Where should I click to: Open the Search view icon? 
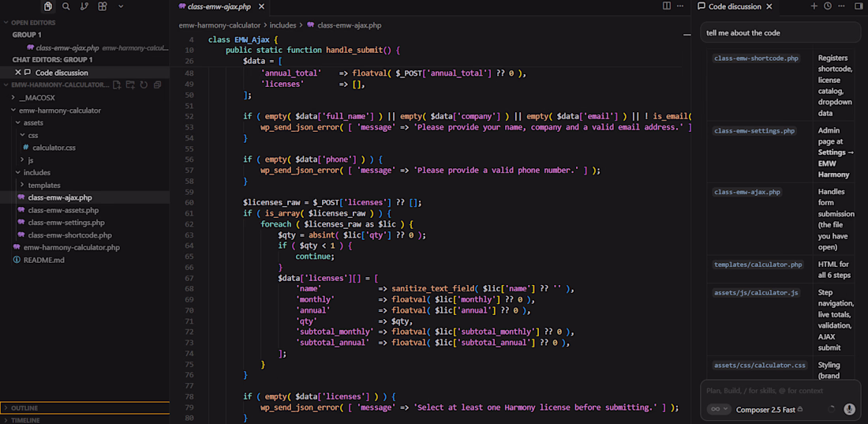tap(65, 6)
